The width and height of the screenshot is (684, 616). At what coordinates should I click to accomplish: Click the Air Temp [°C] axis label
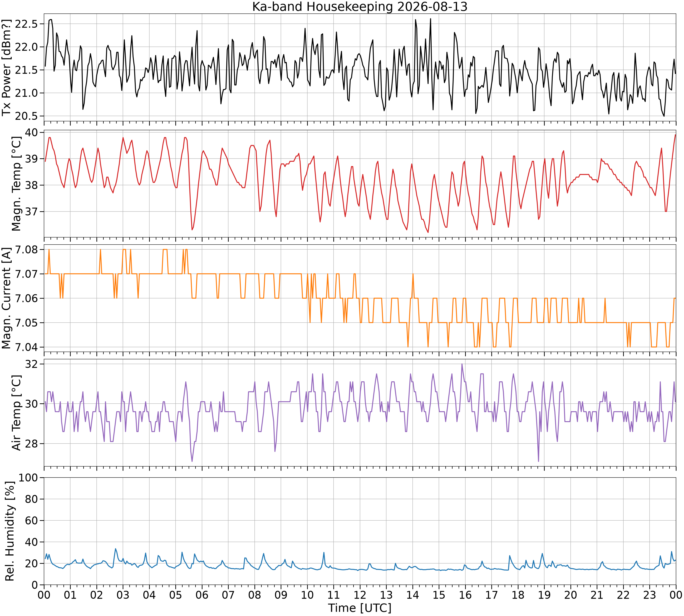pyautogui.click(x=16, y=412)
